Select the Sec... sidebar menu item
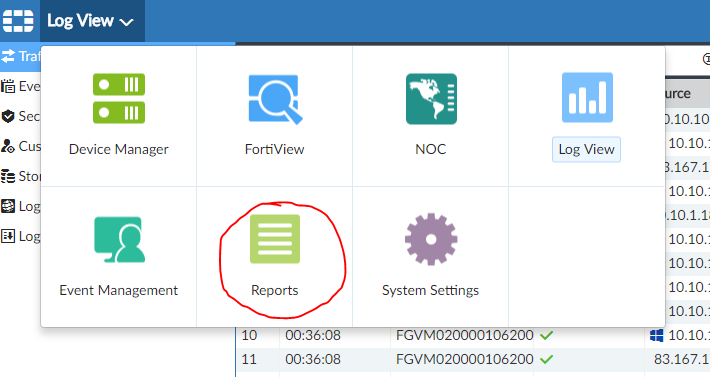 click(20, 116)
